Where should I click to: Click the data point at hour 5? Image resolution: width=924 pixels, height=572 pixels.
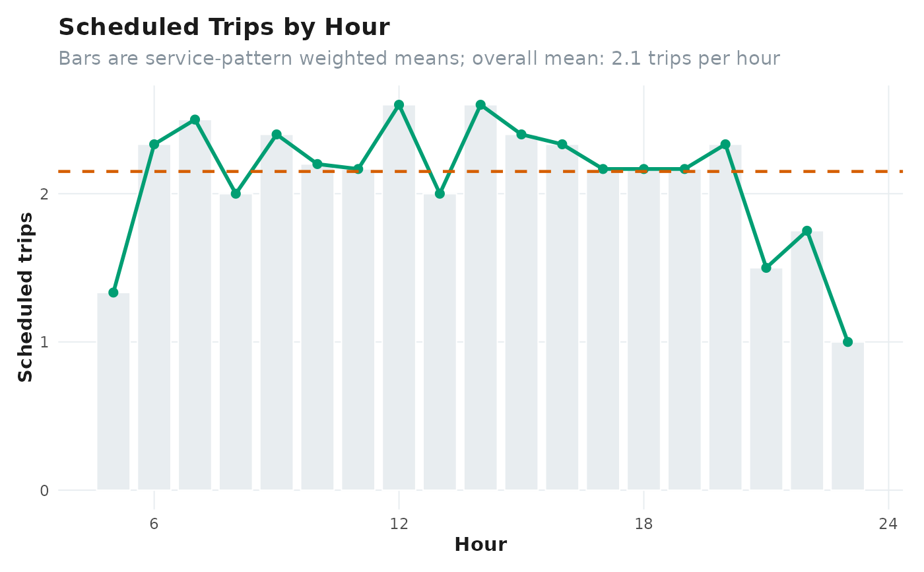click(x=114, y=293)
